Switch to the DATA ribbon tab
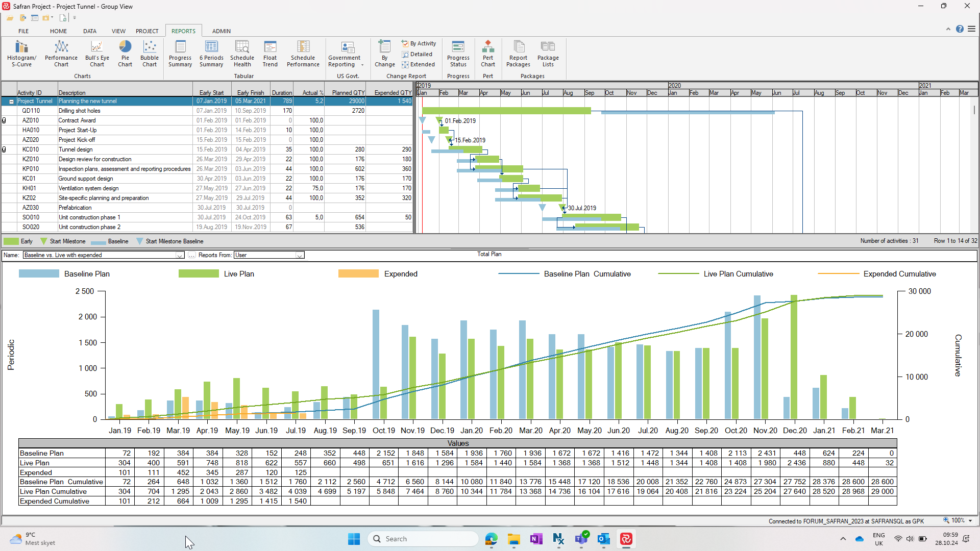 pos(90,31)
